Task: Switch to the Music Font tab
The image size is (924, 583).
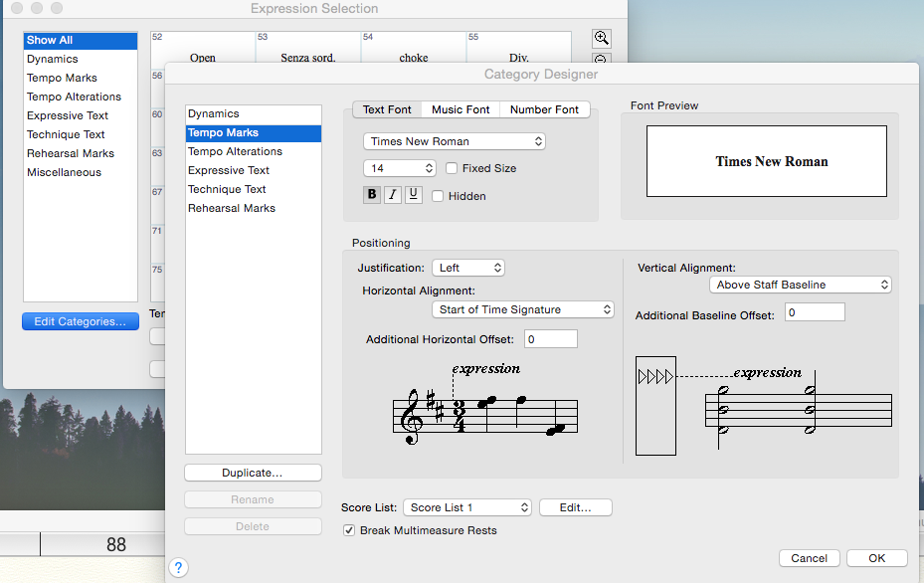Action: click(x=460, y=109)
